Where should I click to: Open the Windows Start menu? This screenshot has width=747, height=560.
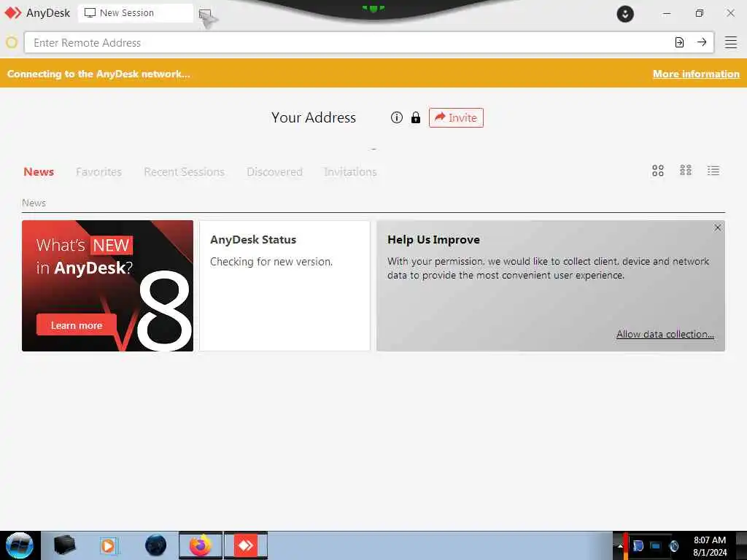(20, 545)
